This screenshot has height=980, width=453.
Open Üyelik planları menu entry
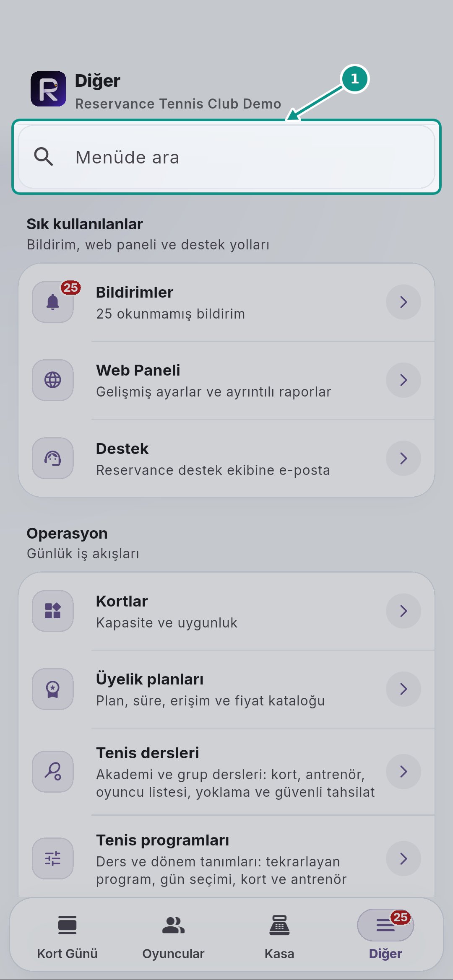pos(226,689)
